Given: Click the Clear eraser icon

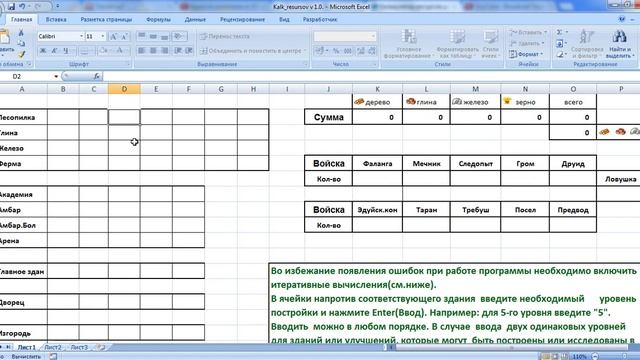Looking at the screenshot, I should click(x=560, y=54).
